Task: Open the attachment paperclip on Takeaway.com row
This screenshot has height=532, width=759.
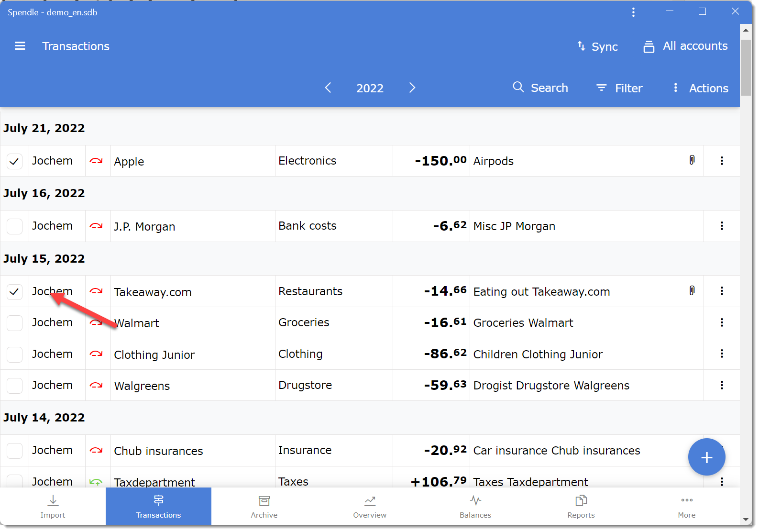Action: (692, 290)
